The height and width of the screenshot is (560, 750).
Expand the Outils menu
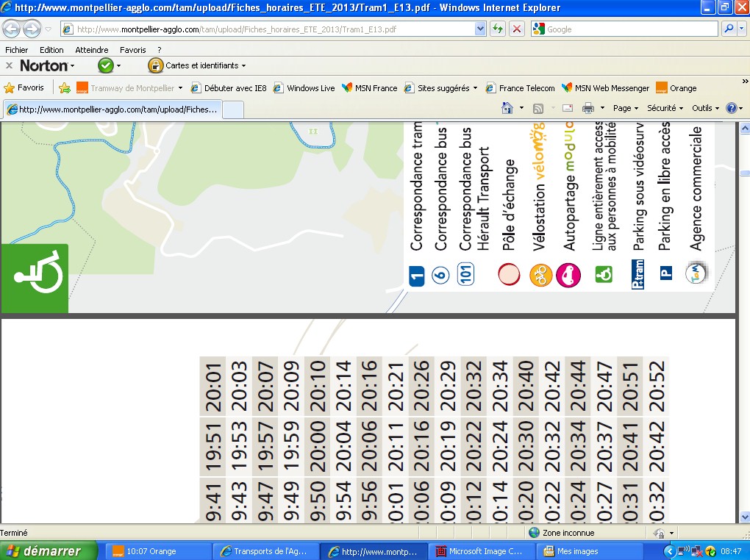(705, 108)
